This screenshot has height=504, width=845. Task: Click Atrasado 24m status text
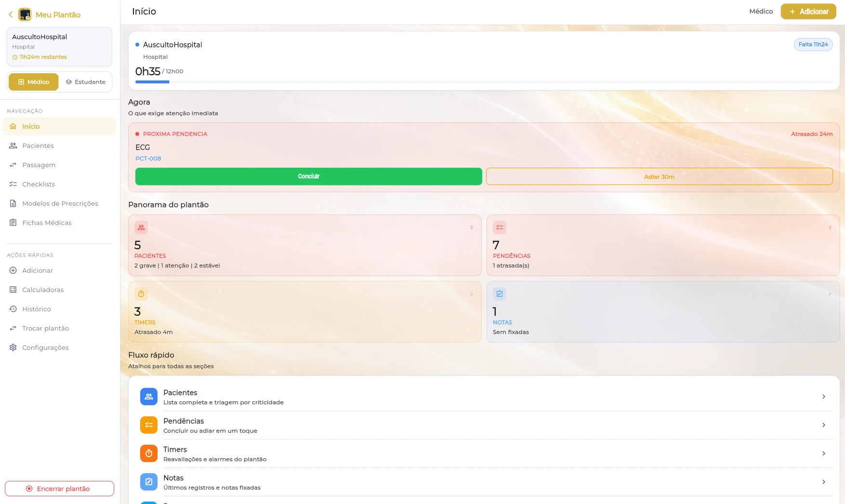coord(812,134)
